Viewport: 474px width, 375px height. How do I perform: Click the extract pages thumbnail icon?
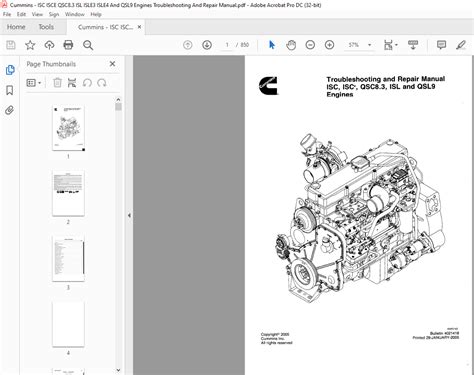[72, 83]
